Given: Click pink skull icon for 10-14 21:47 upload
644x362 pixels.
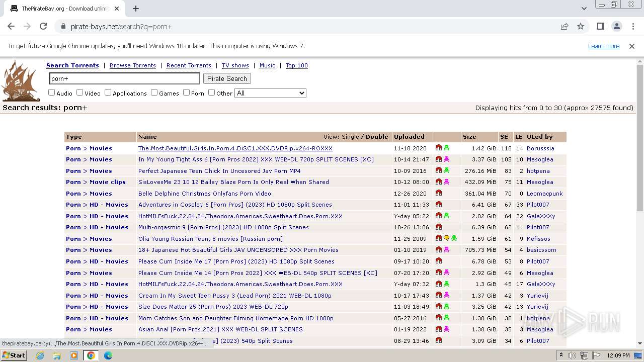Looking at the screenshot, I should click(446, 159).
